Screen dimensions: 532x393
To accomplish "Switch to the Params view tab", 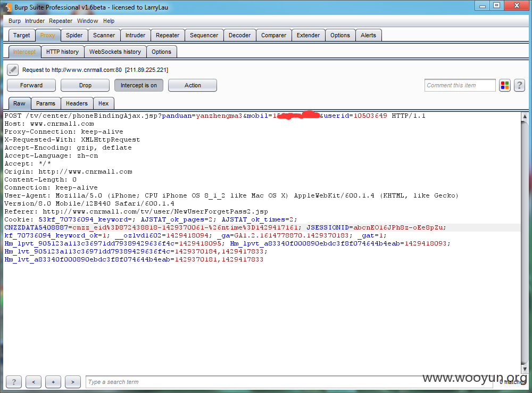I will point(45,103).
